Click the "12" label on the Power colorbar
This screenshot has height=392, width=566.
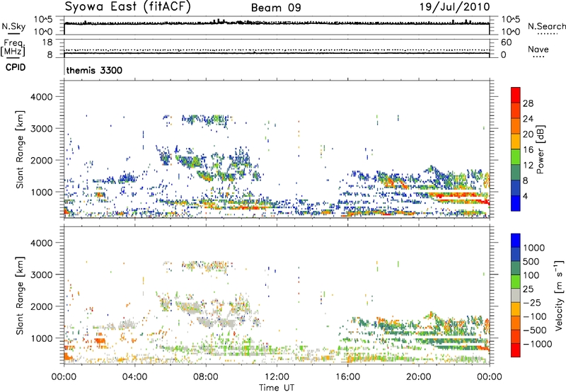tap(528, 166)
